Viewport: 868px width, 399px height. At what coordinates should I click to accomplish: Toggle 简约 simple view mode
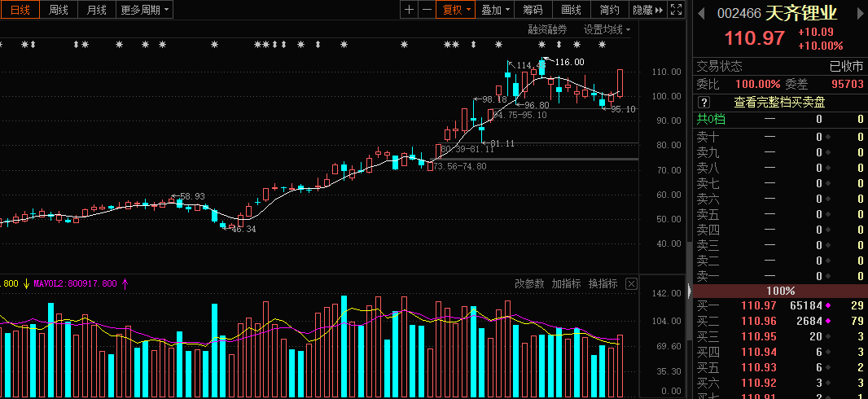pos(610,10)
